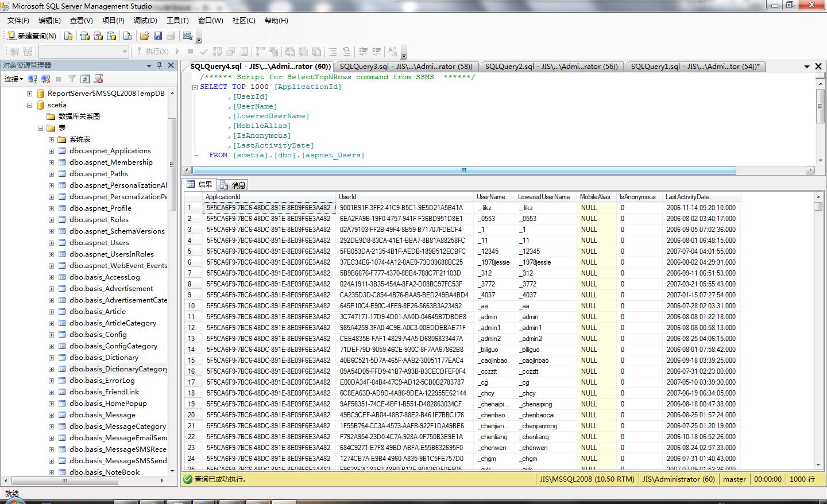Image resolution: width=827 pixels, height=504 pixels.
Task: Click the 1000 行 status bar entry
Action: click(x=802, y=479)
